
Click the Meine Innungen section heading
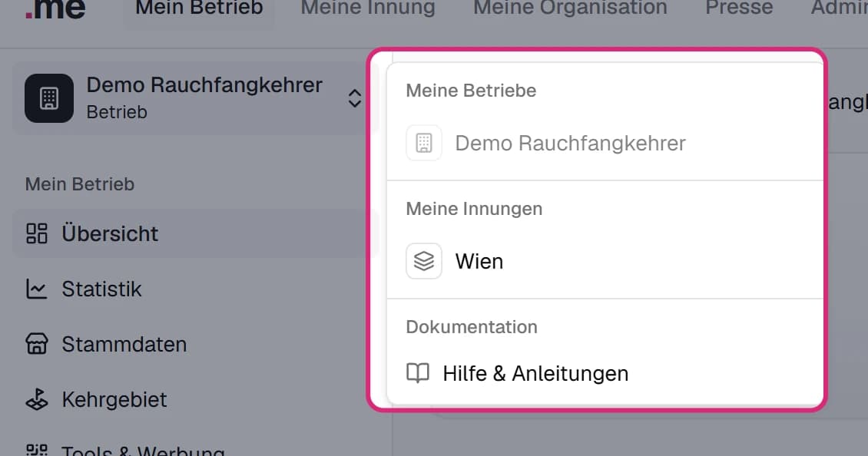[474, 209]
